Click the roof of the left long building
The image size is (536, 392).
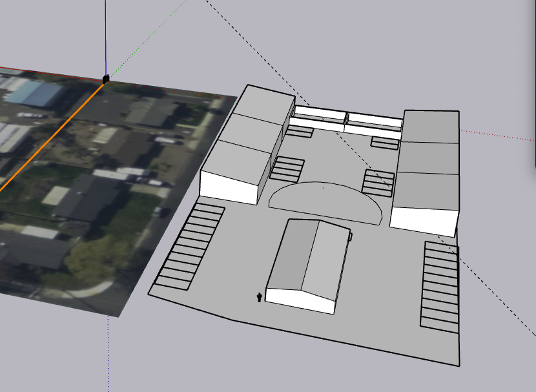pos(248,129)
